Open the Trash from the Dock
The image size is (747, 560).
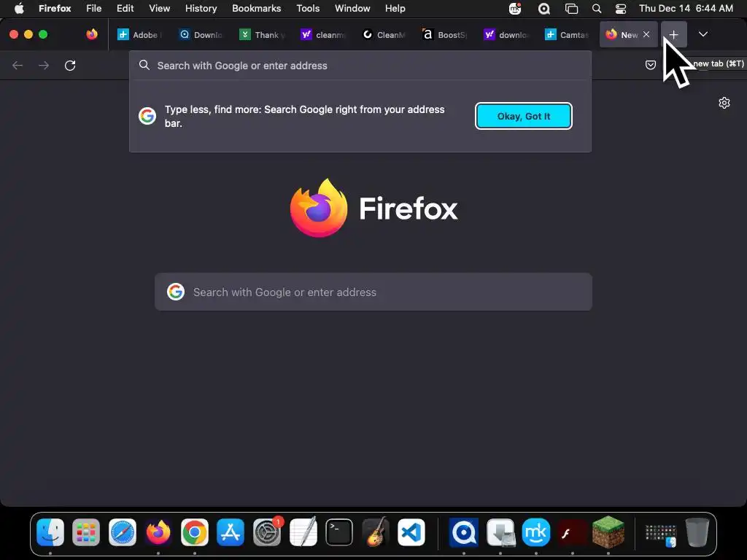pos(697,532)
